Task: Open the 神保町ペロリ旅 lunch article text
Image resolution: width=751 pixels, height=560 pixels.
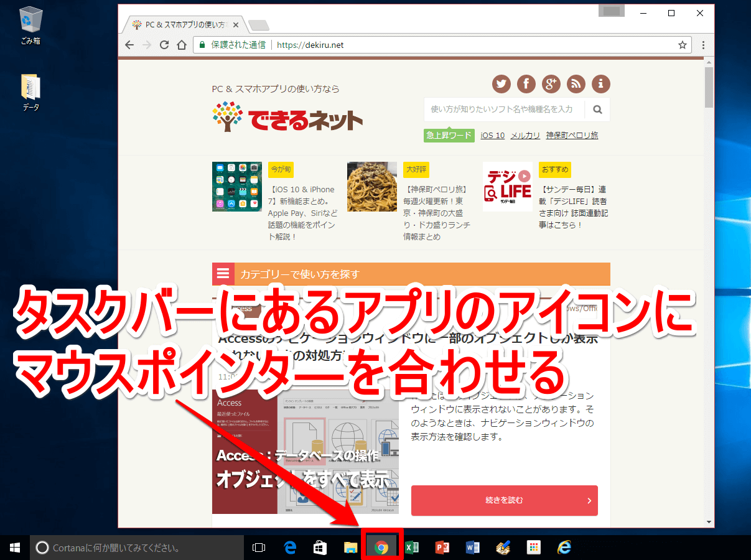Action: click(437, 213)
